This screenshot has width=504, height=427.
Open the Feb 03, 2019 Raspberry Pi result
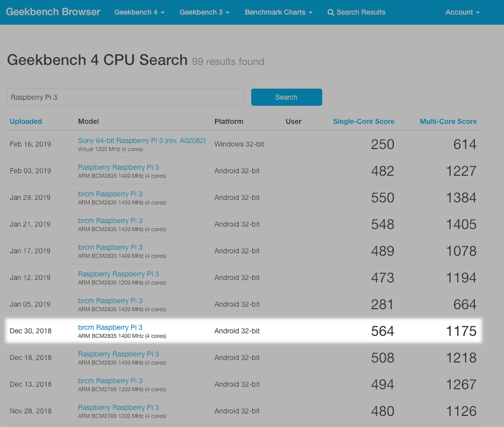click(118, 167)
